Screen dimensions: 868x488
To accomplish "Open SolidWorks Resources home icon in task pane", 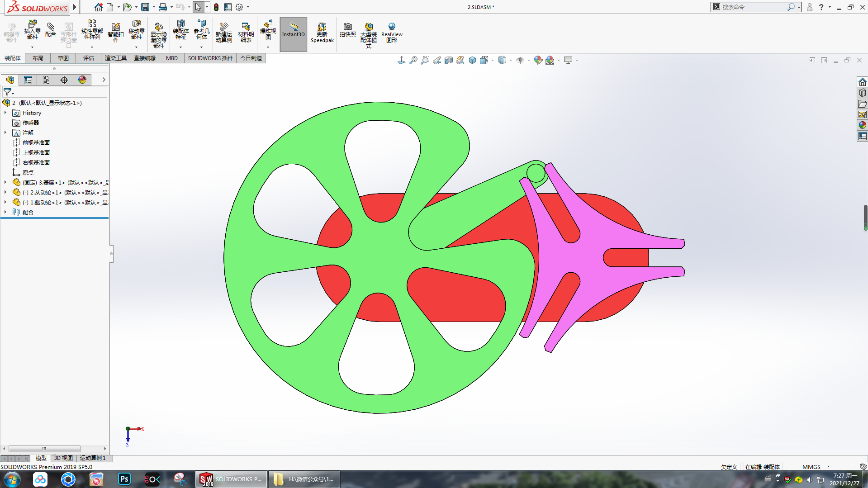I will point(862,82).
